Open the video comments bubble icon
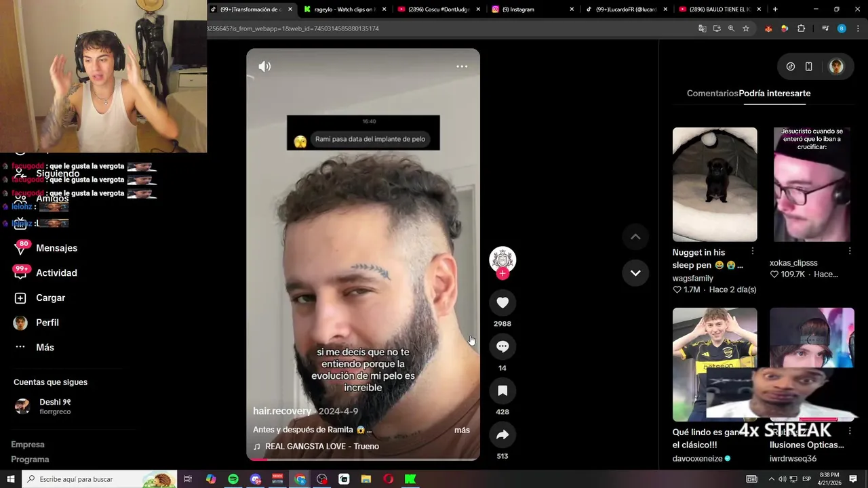The height and width of the screenshot is (488, 868). click(x=502, y=347)
